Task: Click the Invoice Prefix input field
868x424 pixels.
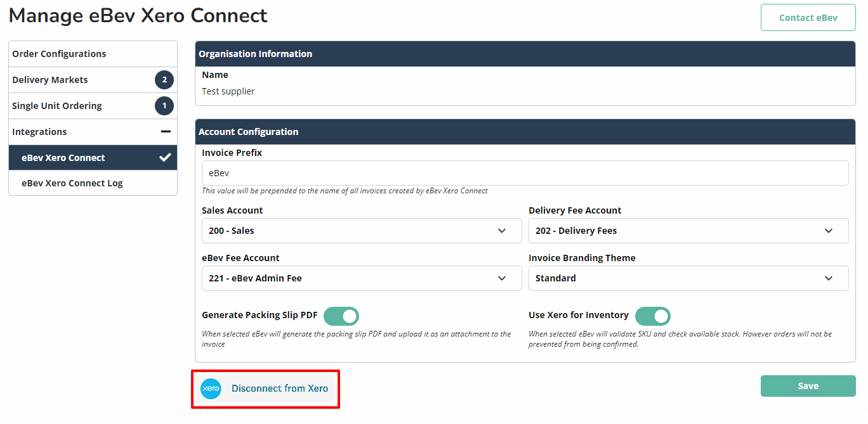Action: (x=525, y=173)
